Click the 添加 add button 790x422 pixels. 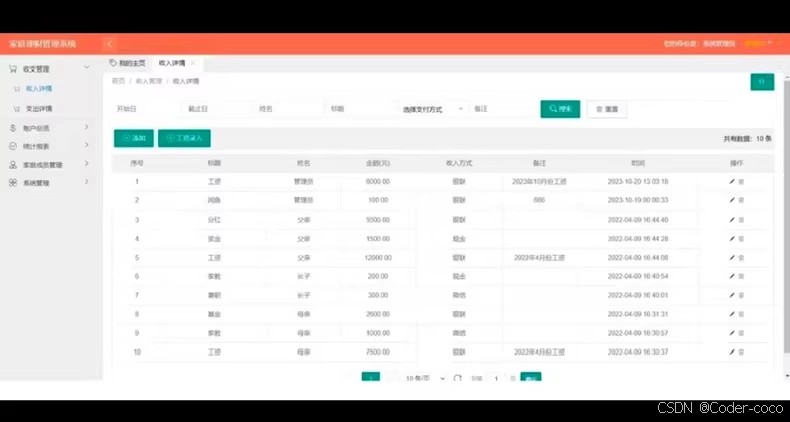[x=134, y=138]
